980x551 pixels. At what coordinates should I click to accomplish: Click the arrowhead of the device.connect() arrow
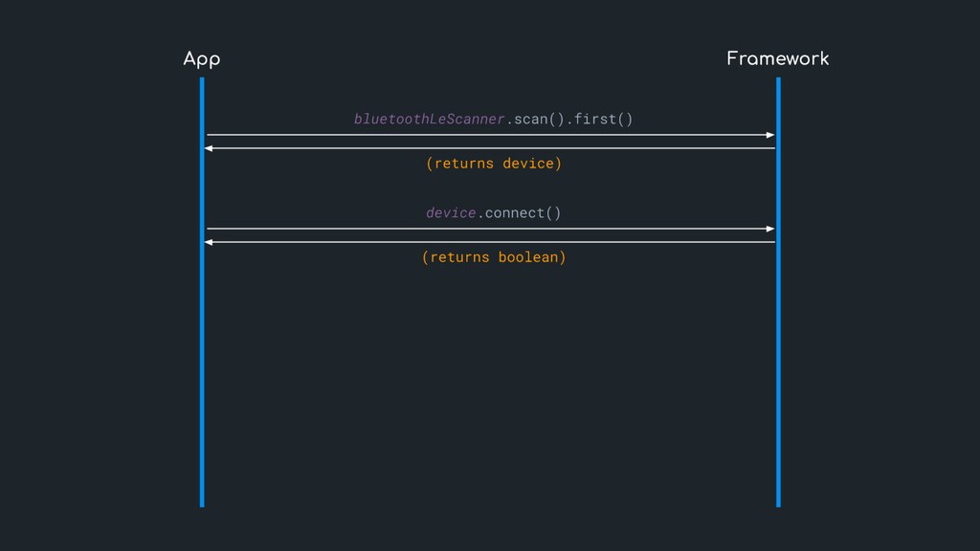[x=769, y=229]
